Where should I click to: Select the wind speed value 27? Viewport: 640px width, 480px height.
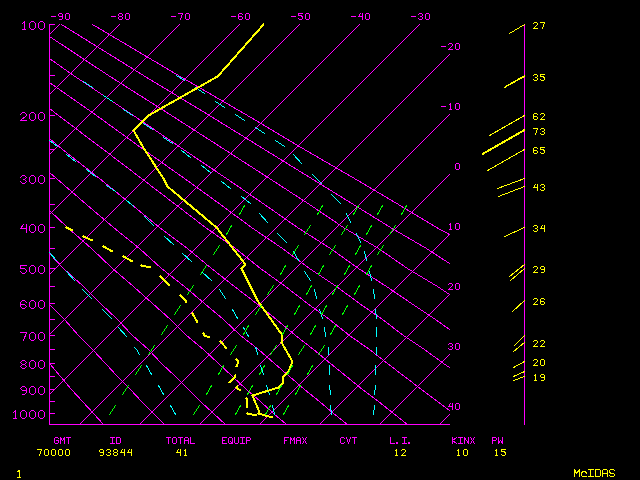tap(538, 26)
